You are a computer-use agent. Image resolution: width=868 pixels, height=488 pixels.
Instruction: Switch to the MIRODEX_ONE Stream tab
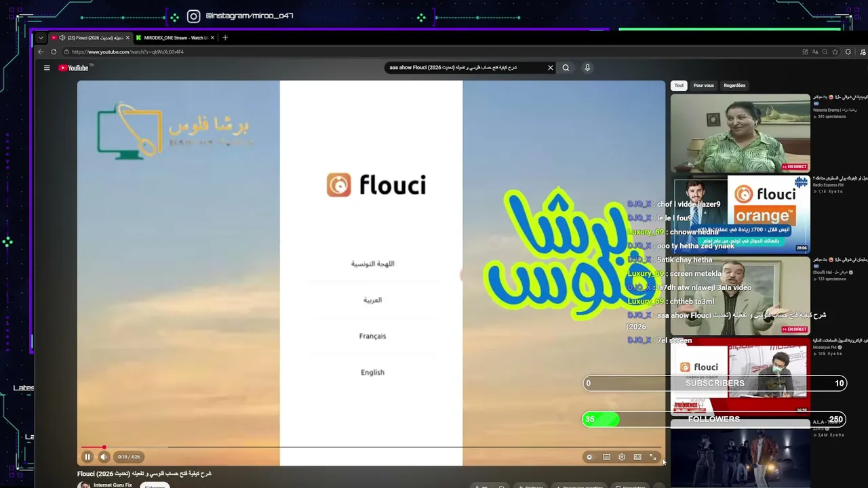175,38
